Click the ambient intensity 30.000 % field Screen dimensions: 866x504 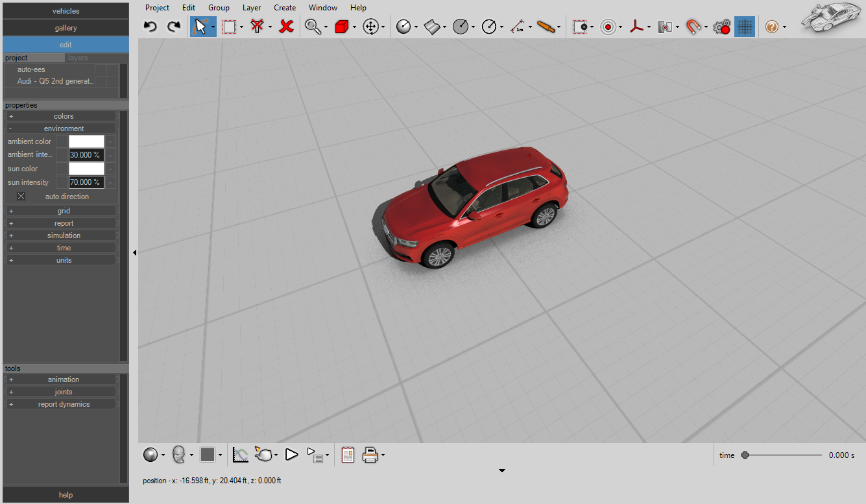click(86, 155)
